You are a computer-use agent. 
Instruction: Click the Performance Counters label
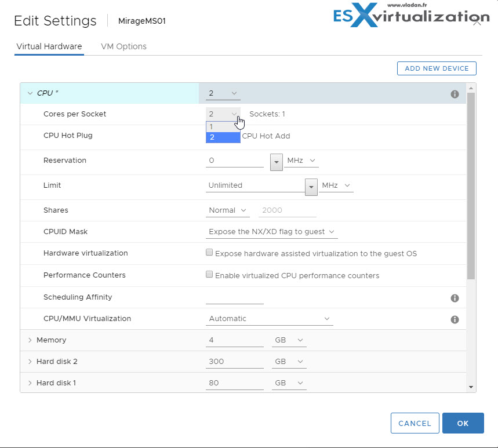click(85, 275)
